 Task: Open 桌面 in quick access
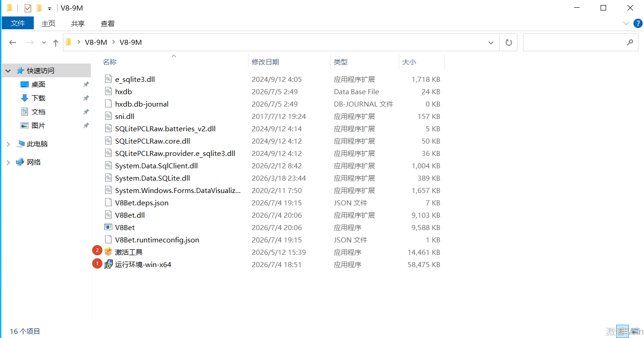coord(38,84)
